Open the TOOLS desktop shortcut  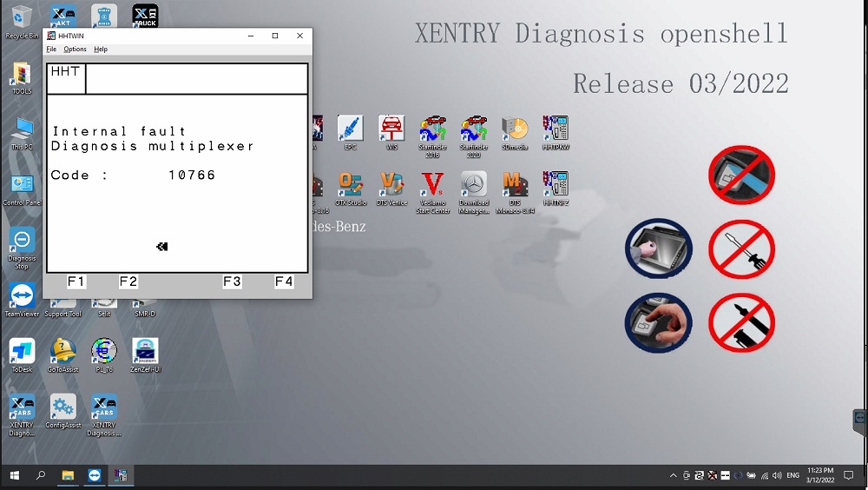pos(22,78)
